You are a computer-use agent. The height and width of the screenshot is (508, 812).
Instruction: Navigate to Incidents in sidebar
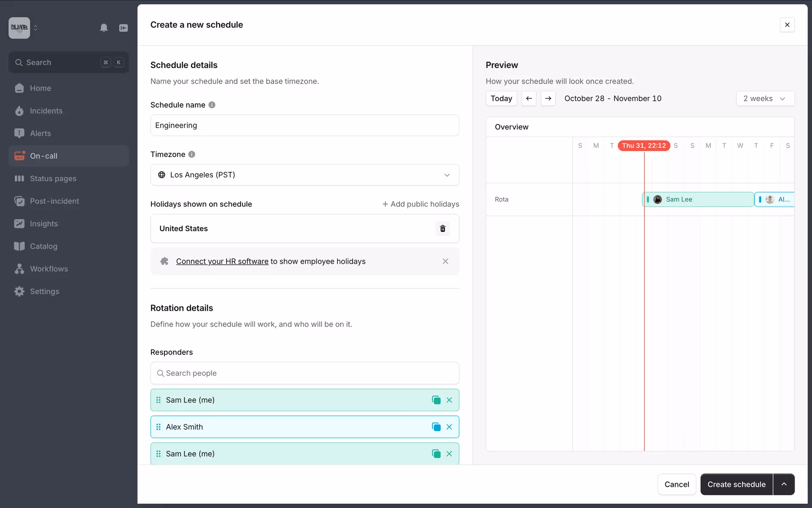(x=46, y=111)
